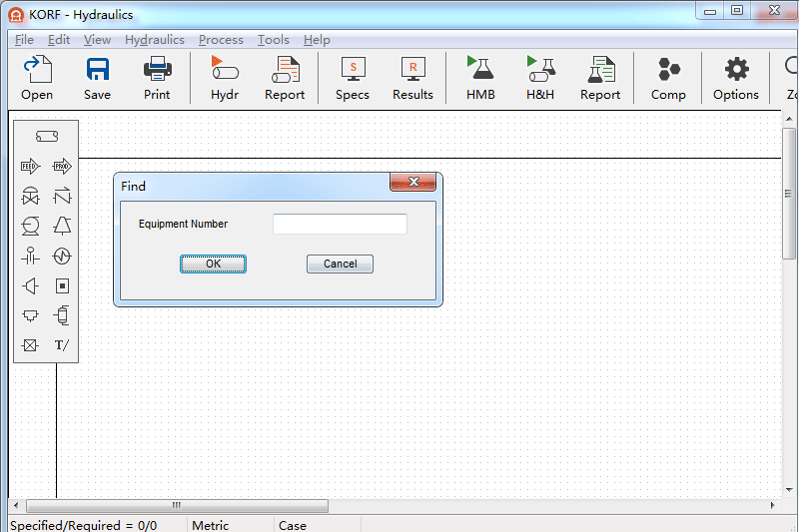Select the pump symbol
Screen dimensions: 799x532
[x=31, y=226]
